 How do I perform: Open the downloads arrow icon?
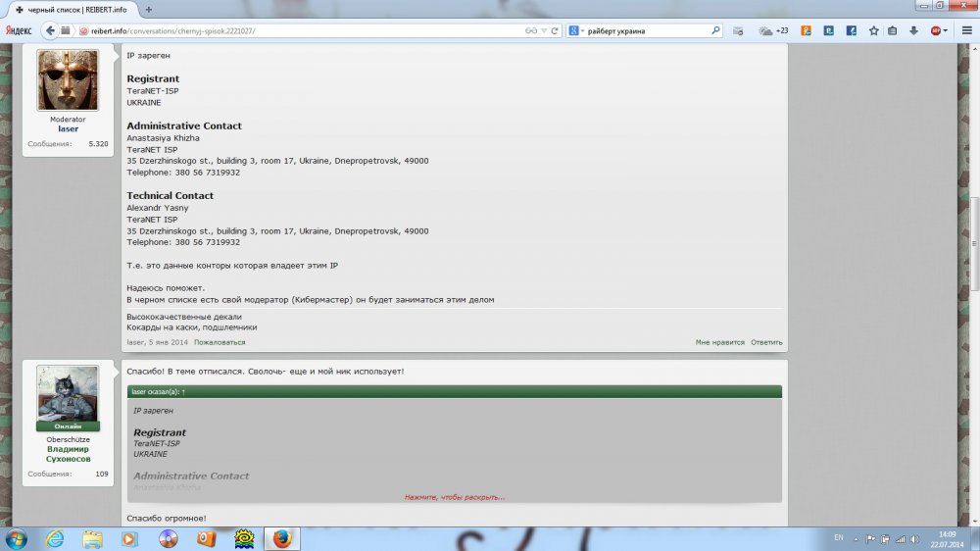click(913, 30)
